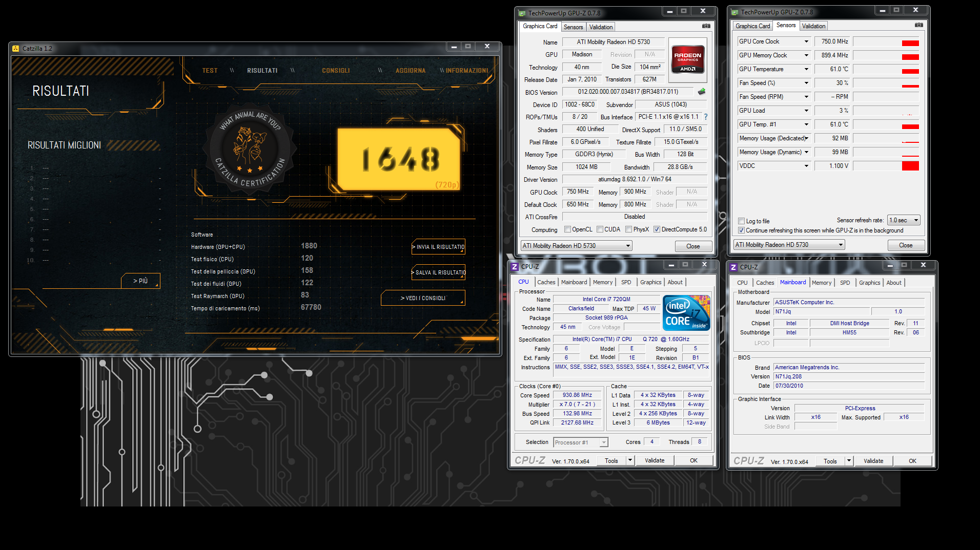The image size is (980, 550).
Task: Click the Catzilla certification badge
Action: (x=250, y=150)
